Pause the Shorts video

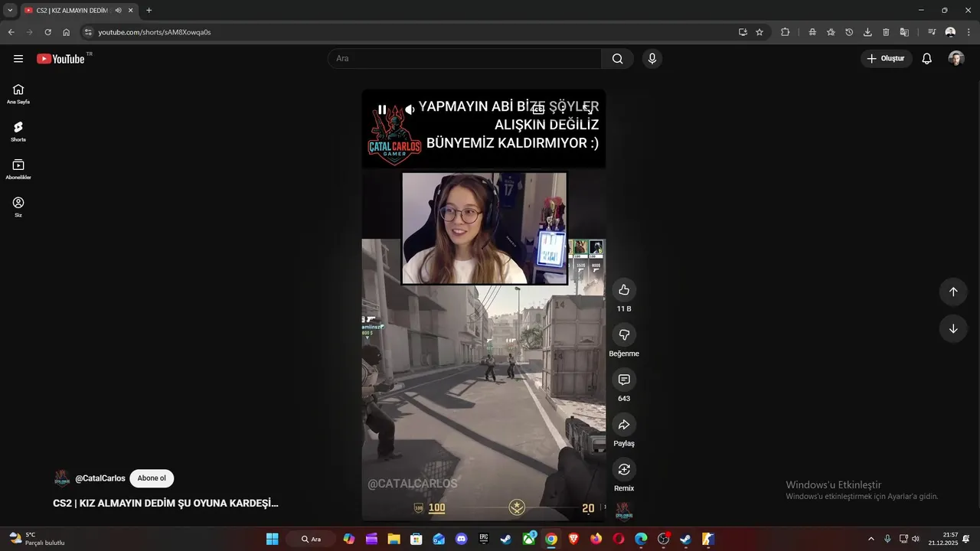coord(382,109)
